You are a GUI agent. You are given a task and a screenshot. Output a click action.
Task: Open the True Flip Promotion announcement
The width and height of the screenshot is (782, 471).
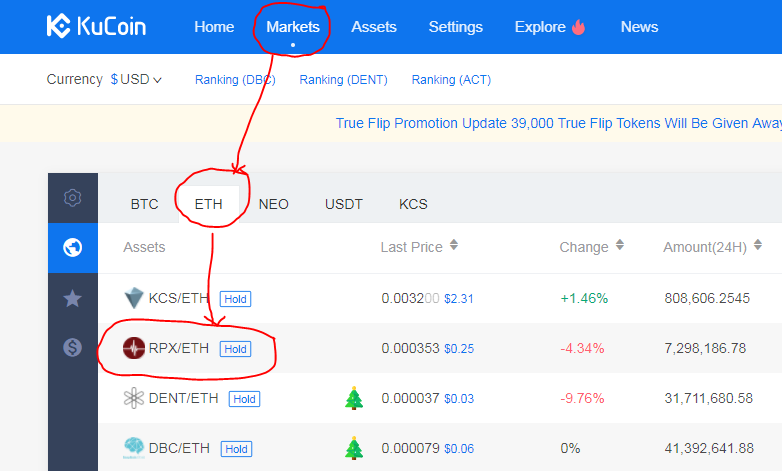tap(559, 123)
